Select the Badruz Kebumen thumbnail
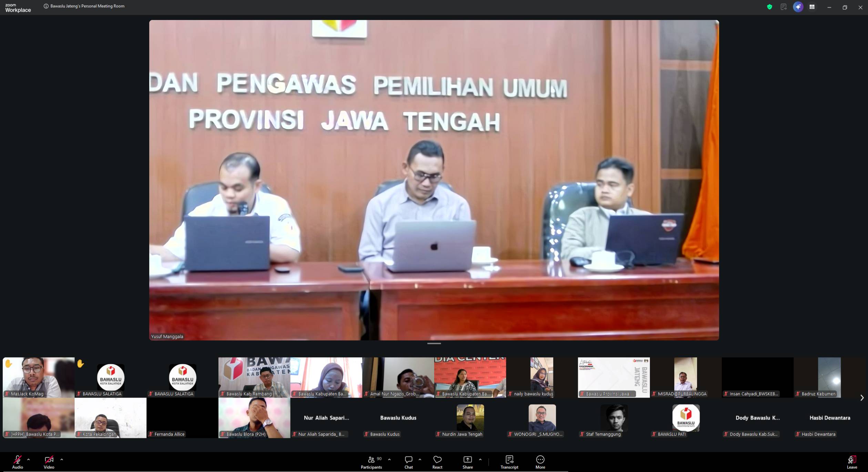The height and width of the screenshot is (472, 868). pyautogui.click(x=829, y=377)
